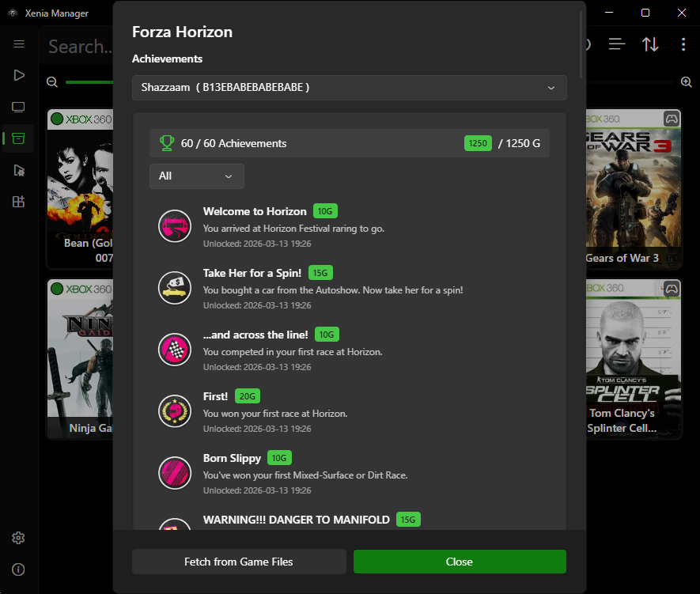Screen dimensions: 700x594
Task: Click the Born Slippy achievement icon
Action: [x=175, y=473]
